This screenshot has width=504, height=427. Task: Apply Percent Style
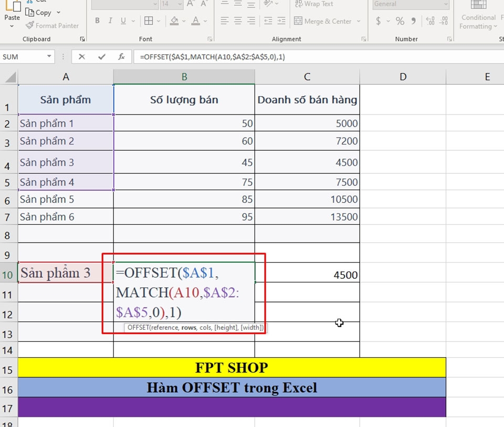(x=400, y=21)
